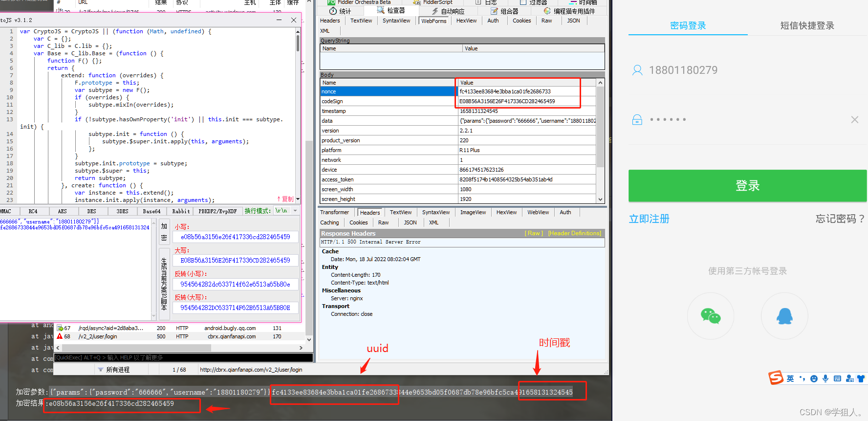Open the Sogou emoji face panel
This screenshot has height=421, width=868.
tap(814, 378)
